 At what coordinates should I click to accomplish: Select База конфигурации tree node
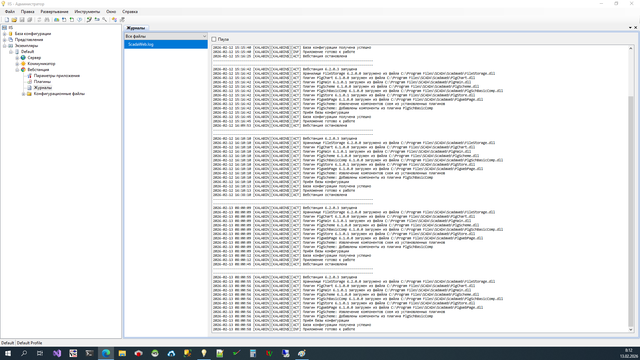tap(33, 34)
